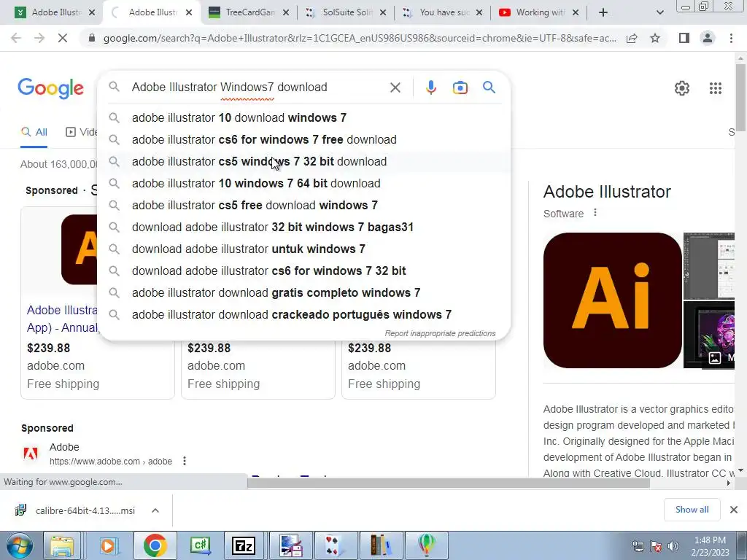Open more options next to Software
The image size is (747, 560).
coord(595,213)
